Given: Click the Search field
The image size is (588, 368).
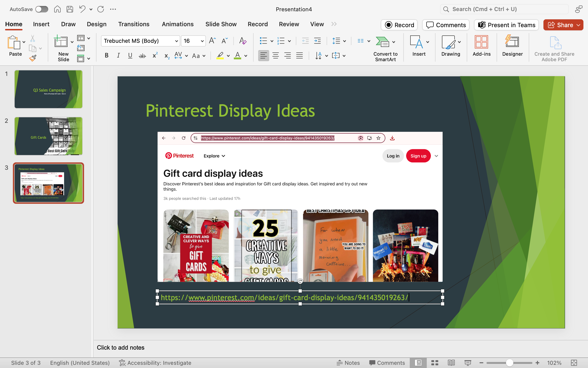Looking at the screenshot, I should [504, 9].
